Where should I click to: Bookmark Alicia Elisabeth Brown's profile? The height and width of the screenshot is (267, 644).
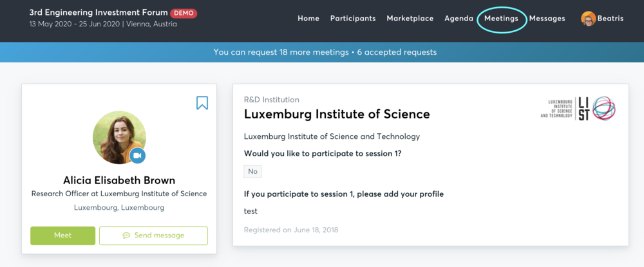(x=202, y=103)
